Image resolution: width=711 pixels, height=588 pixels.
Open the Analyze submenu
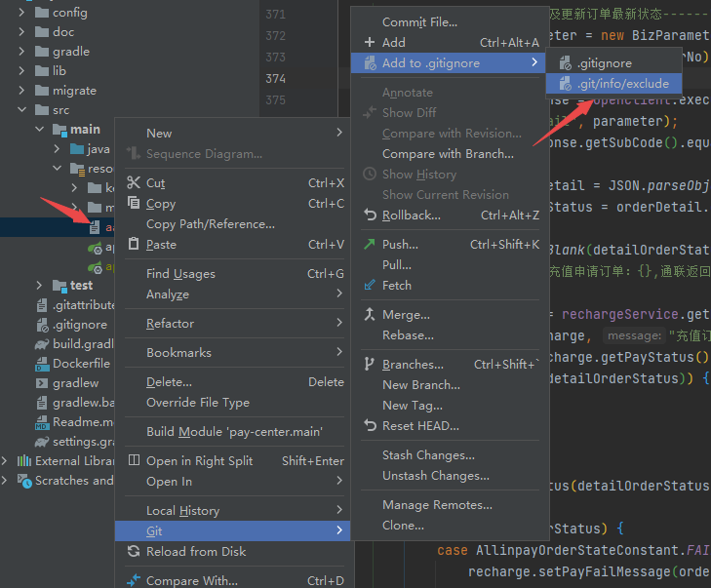click(x=233, y=294)
